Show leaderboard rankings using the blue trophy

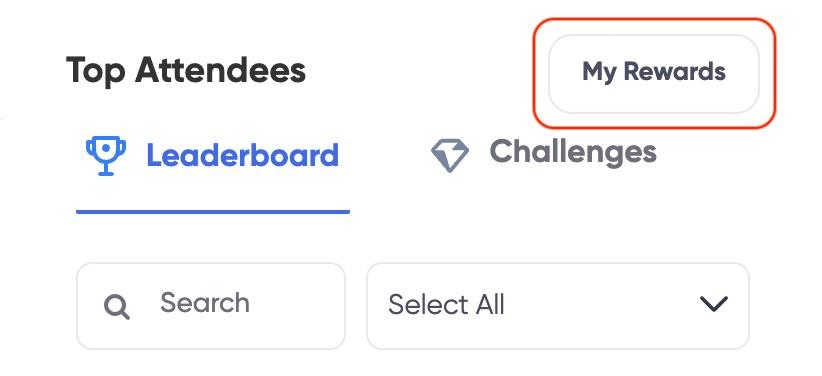(x=106, y=156)
